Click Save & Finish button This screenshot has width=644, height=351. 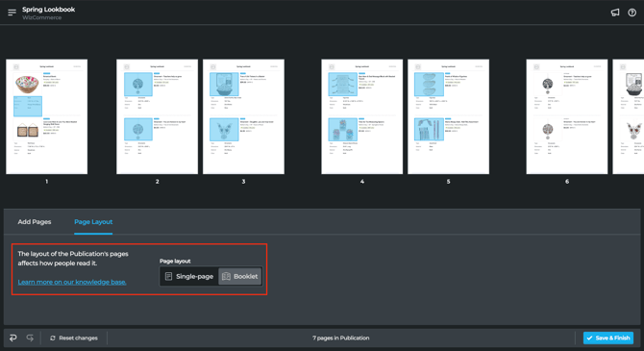[608, 338]
